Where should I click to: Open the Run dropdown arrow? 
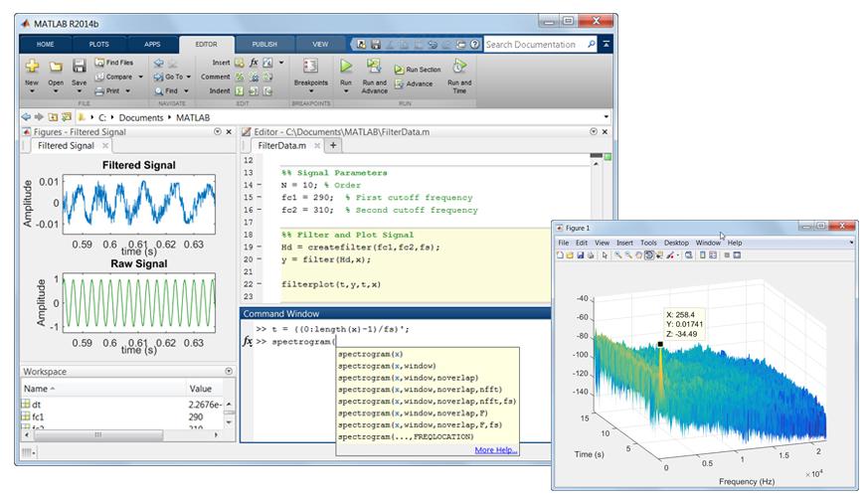click(x=346, y=90)
